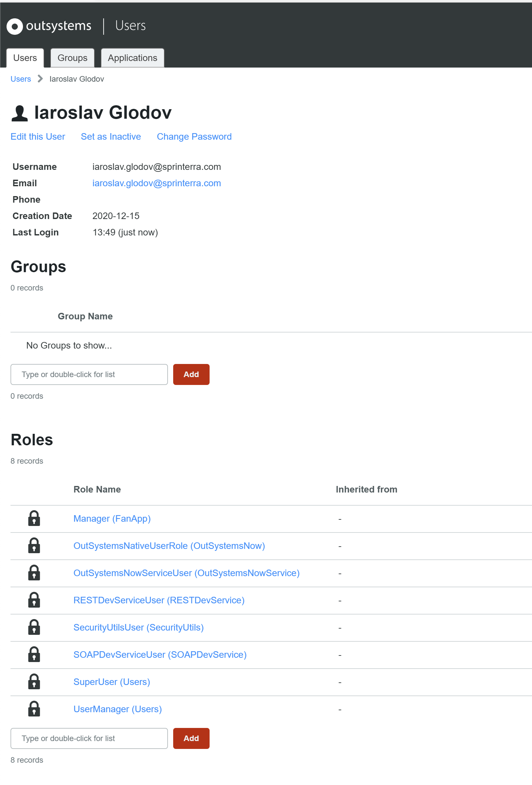The height and width of the screenshot is (785, 532).
Task: Click the Add button under Roles
Action: (x=191, y=738)
